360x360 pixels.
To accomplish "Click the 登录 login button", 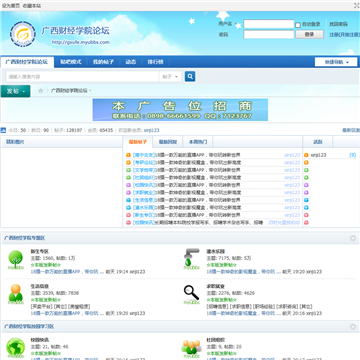I will [309, 34].
